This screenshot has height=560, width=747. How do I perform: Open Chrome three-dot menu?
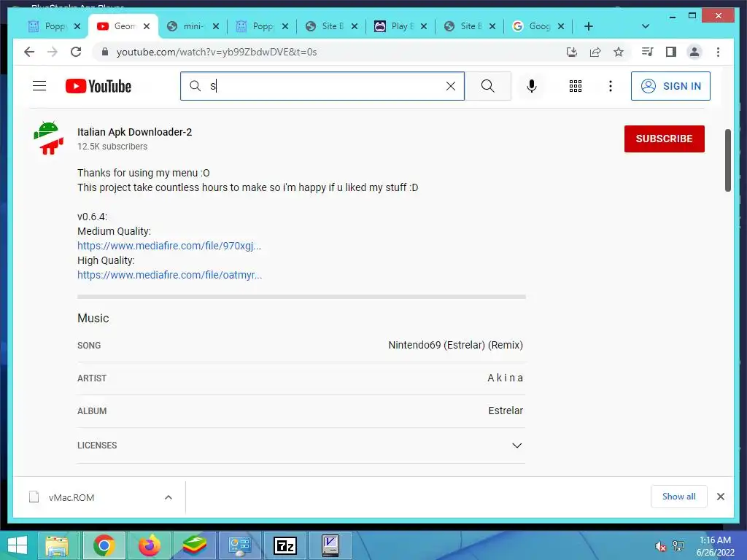pos(718,52)
